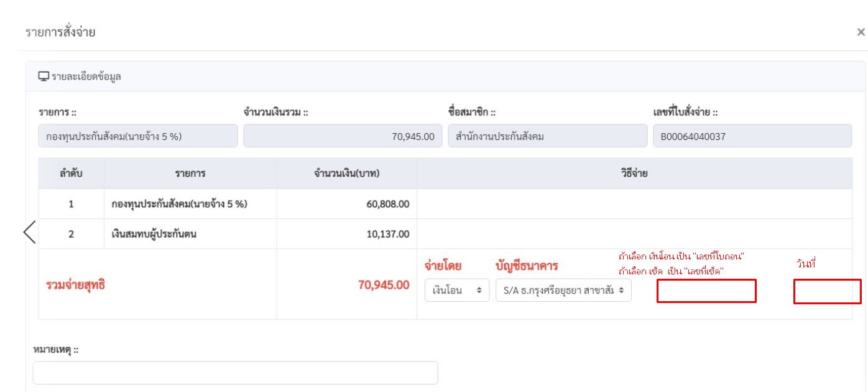Click the จำนวนเงิน(บาท) column header
868x392 pixels.
click(x=347, y=173)
